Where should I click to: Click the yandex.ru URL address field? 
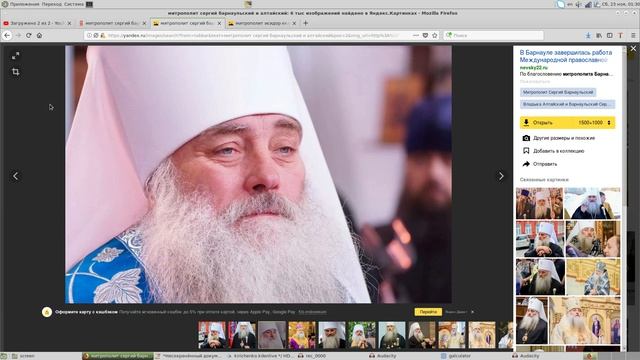[x=261, y=36]
